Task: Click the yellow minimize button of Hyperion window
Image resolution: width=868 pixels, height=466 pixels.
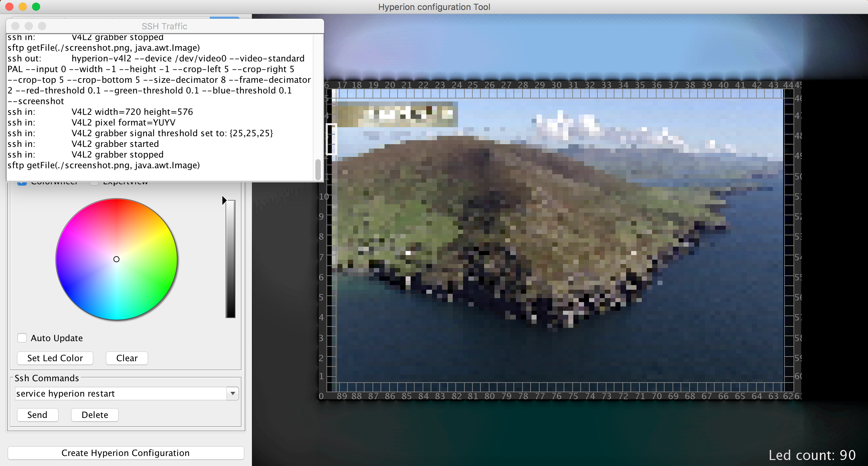Action: [23, 7]
